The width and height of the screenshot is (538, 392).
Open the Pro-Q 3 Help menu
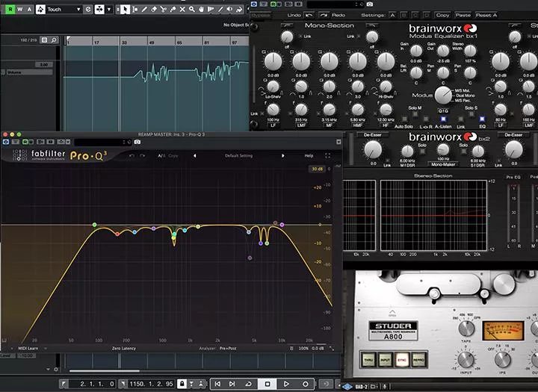click(309, 156)
